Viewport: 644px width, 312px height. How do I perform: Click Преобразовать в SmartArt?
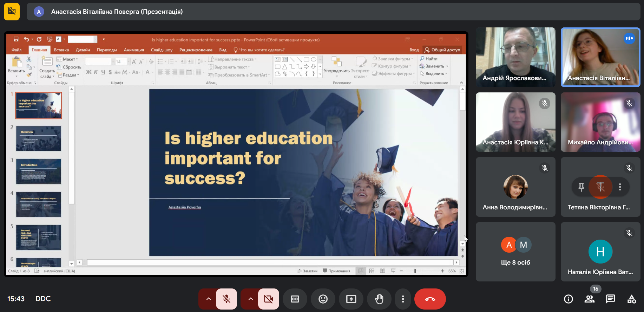coord(239,75)
